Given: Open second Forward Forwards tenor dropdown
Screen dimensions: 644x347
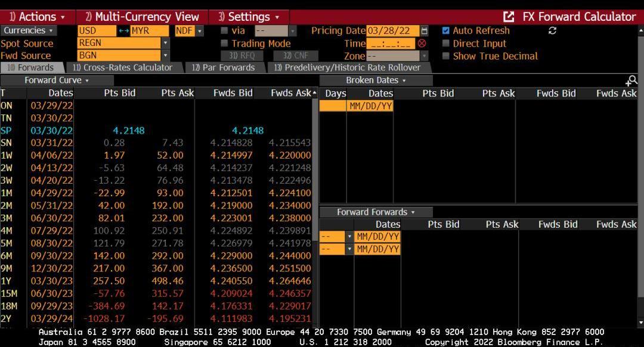Looking at the screenshot, I should [349, 249].
